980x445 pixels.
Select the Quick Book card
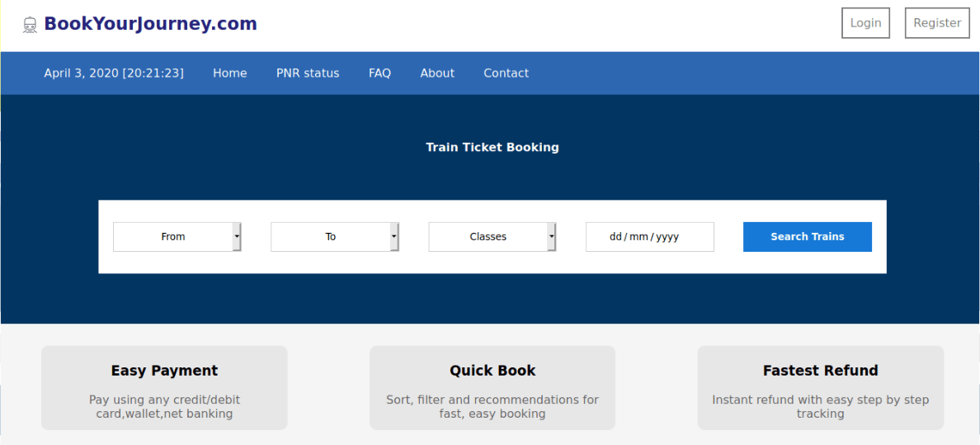click(x=492, y=388)
